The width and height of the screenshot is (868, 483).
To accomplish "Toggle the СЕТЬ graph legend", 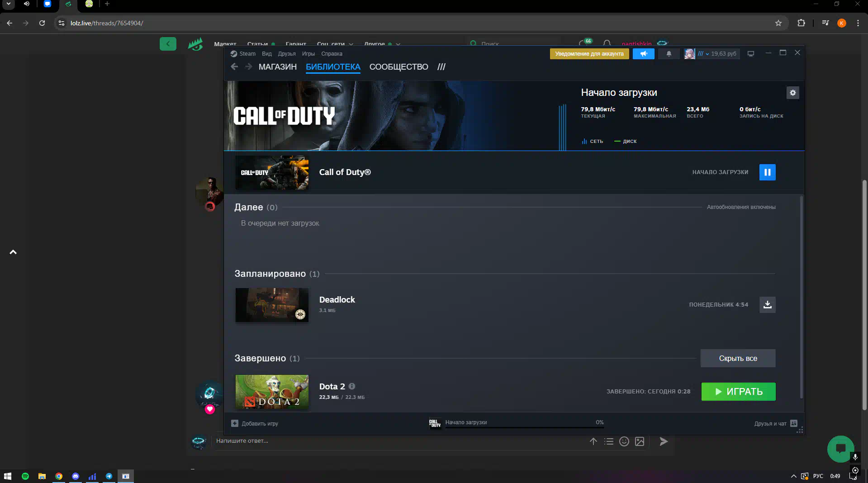I will [593, 142].
